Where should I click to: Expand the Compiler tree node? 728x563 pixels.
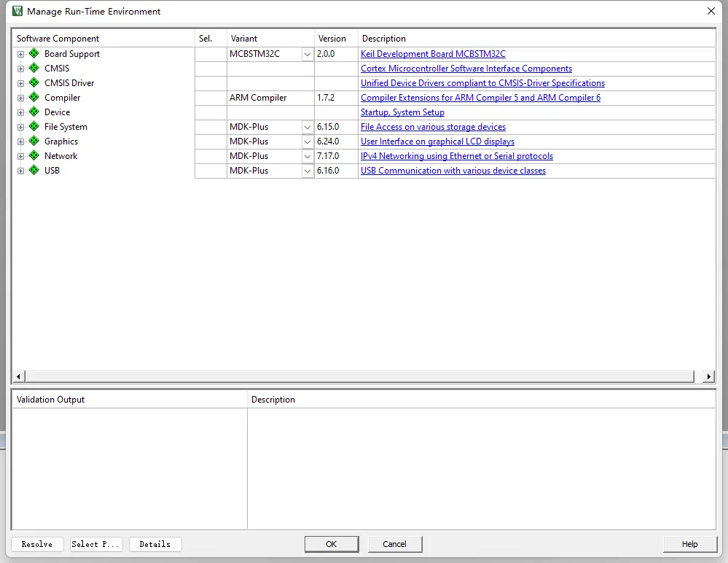click(x=20, y=98)
